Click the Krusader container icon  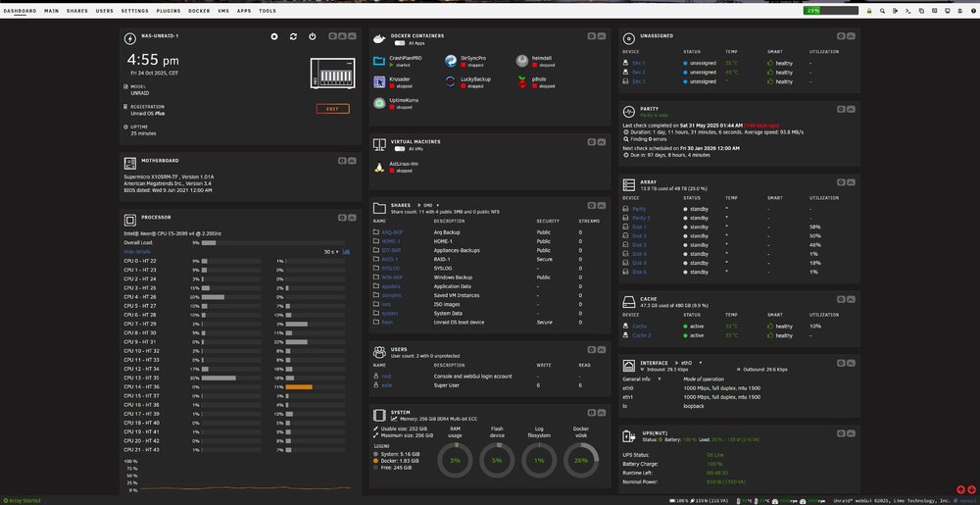point(378,81)
